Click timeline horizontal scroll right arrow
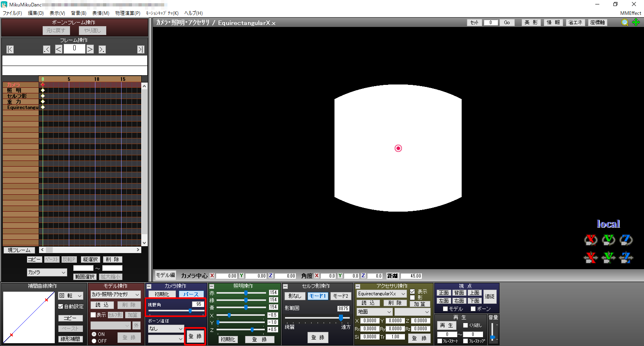 (x=138, y=250)
